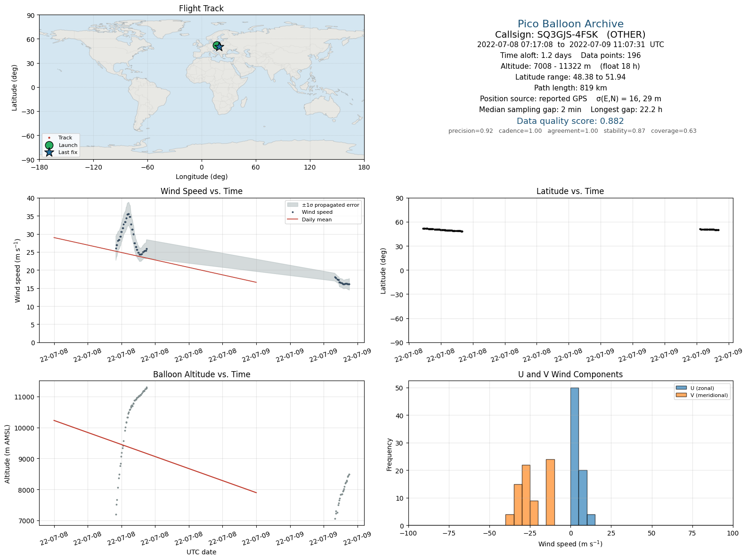The image size is (748, 560).
Task: Click the Balloon Altitude vs. Time title
Action: (202, 374)
